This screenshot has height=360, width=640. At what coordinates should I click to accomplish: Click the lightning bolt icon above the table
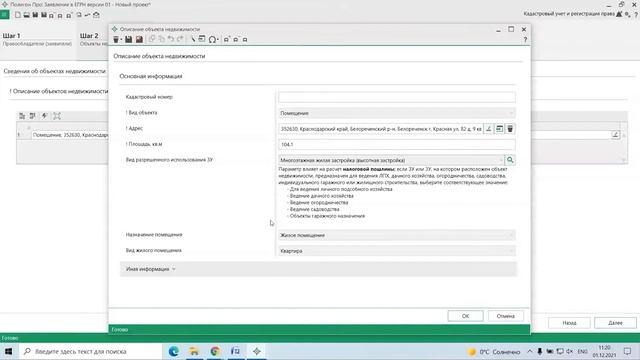coord(44,116)
